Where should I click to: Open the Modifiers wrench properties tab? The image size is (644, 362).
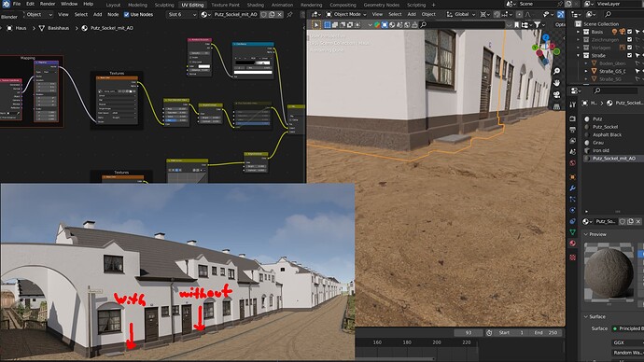(572, 188)
